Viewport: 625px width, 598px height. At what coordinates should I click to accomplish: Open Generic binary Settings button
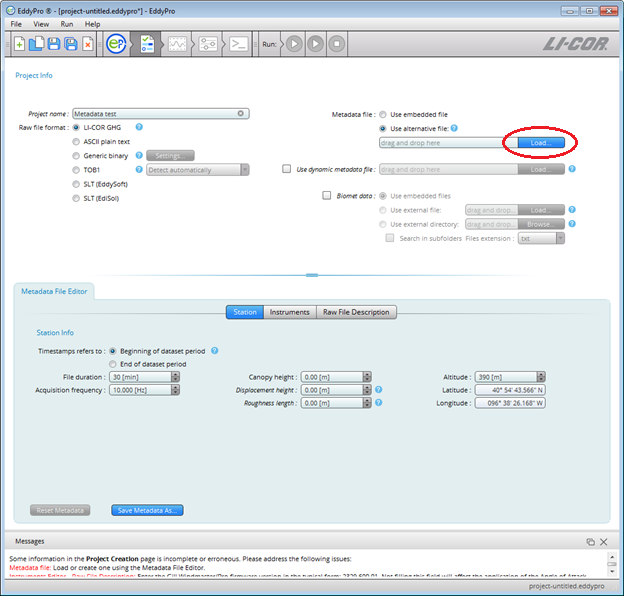(x=170, y=155)
